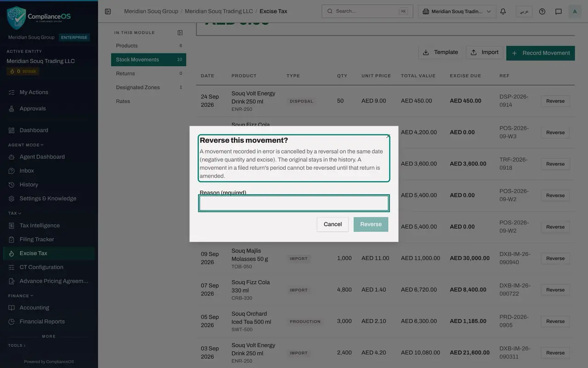The image size is (588, 368).
Task: Open Approvals in sidebar
Action: coord(49,109)
